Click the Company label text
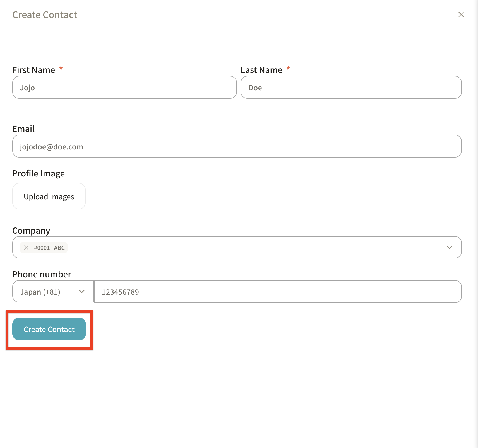 coord(31,231)
